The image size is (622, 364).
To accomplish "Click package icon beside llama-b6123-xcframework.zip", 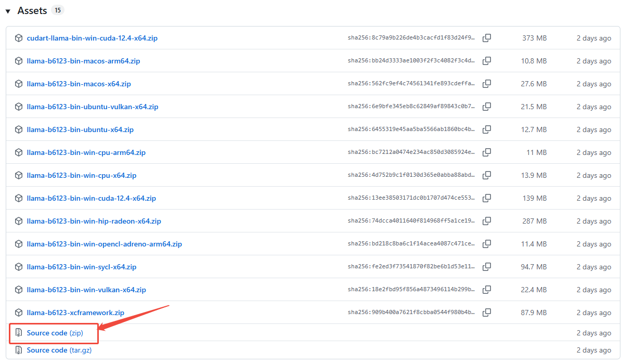I will 19,313.
